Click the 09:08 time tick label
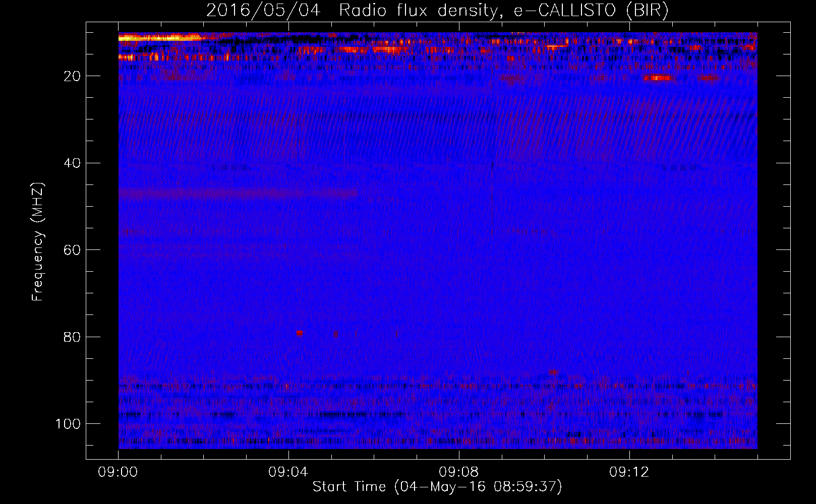Screen dimensions: 816x504 tap(459, 472)
